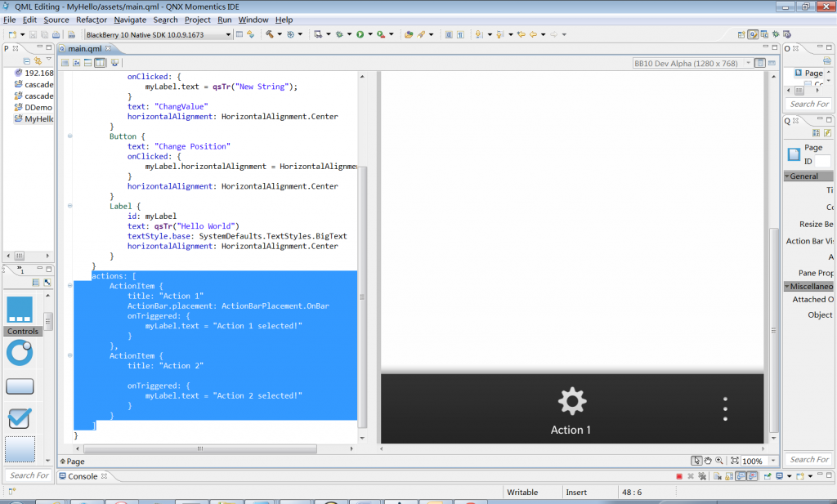Select the progress indicator control in Controls palette
Image resolution: width=837 pixels, height=504 pixels.
tap(20, 353)
